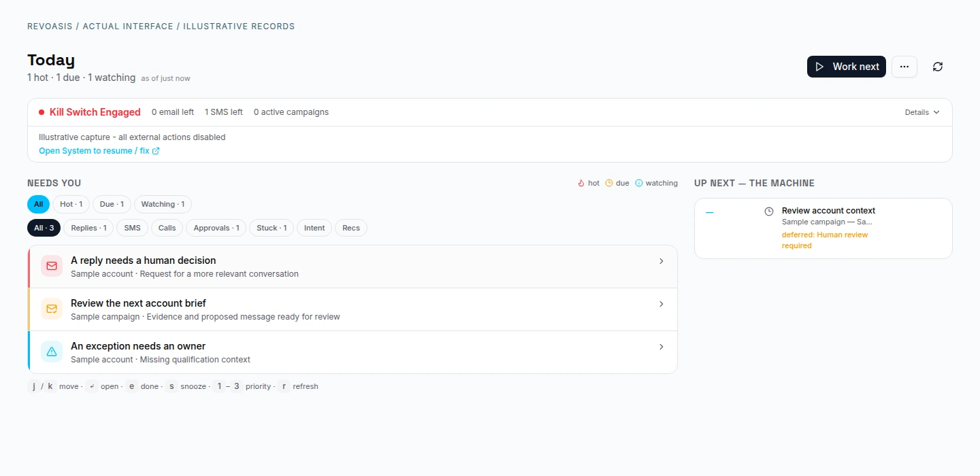This screenshot has height=476, width=980.
Task: Click the red envelope icon for reply item
Action: (52, 266)
